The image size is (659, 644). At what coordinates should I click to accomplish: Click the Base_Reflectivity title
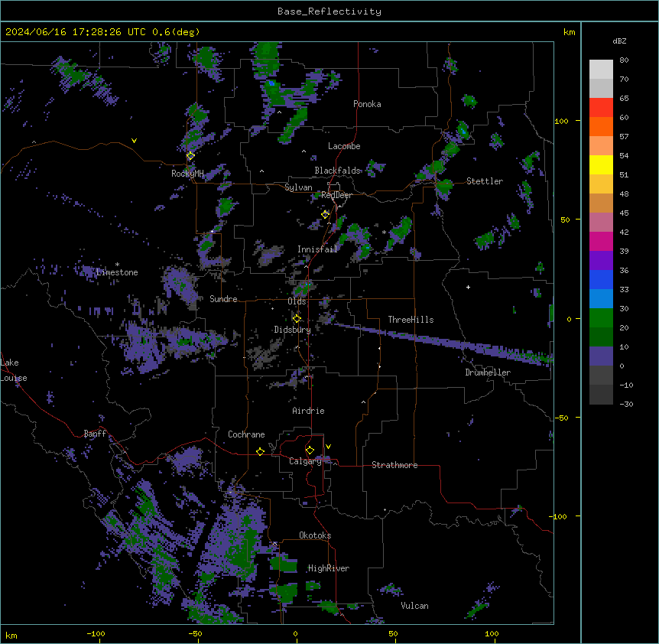pos(329,11)
